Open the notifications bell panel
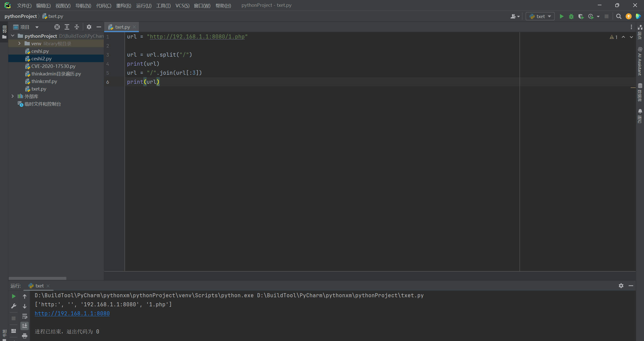Image resolution: width=644 pixels, height=341 pixels. [x=640, y=116]
